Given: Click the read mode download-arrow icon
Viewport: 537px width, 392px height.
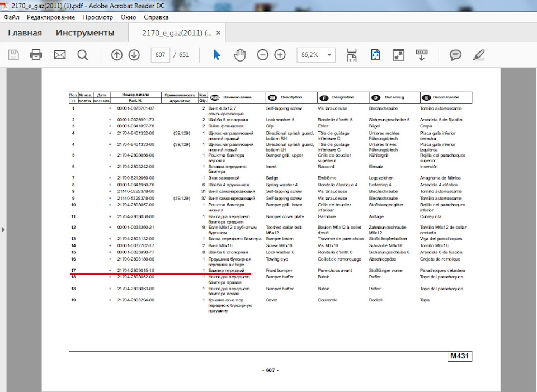Looking at the screenshot, I should pyautogui.click(x=421, y=55).
